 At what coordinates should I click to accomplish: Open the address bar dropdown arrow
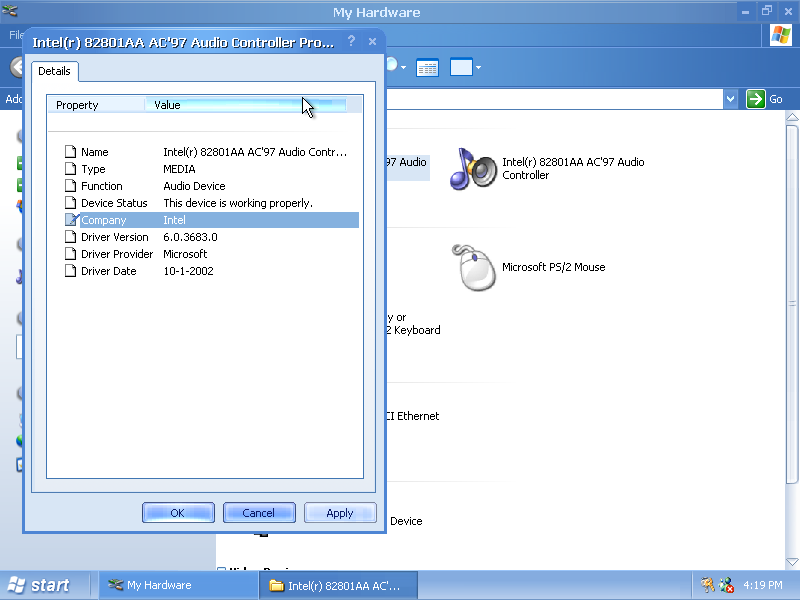(731, 99)
